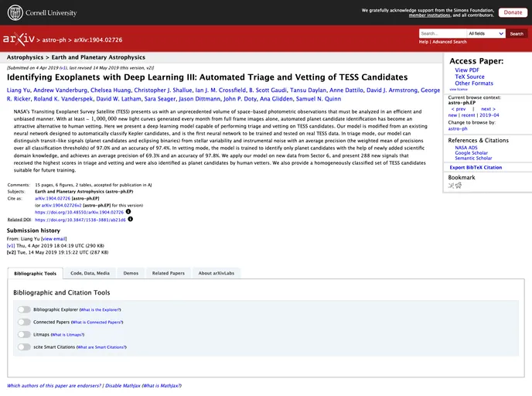Toggle the Bibliographic Explorer switch
The width and height of the screenshot is (532, 396).
coord(24,309)
